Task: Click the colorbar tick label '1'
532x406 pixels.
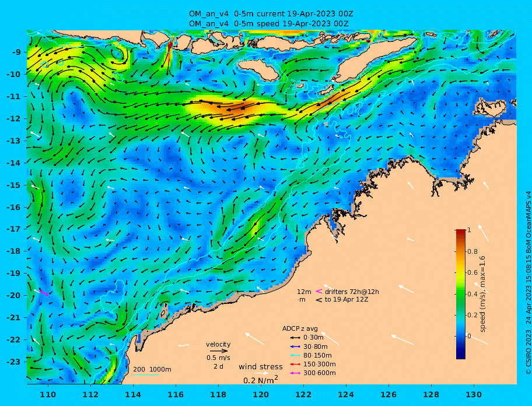Action: click(469, 230)
